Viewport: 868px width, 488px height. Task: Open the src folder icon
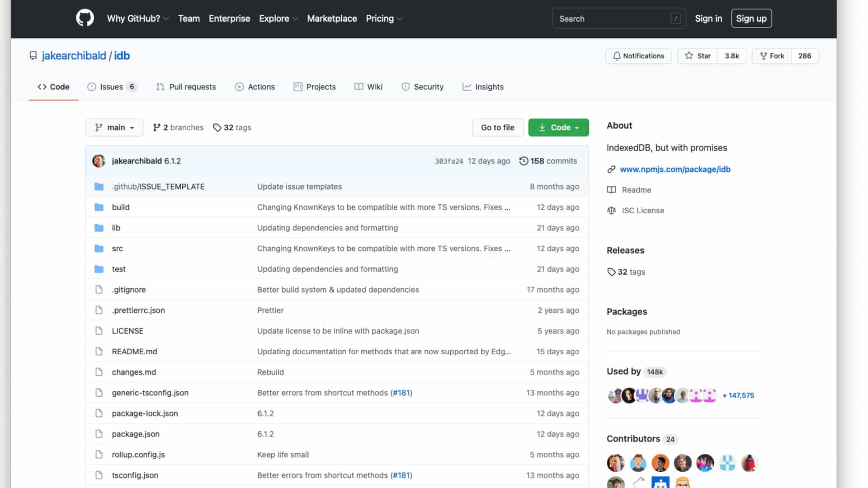(x=99, y=249)
